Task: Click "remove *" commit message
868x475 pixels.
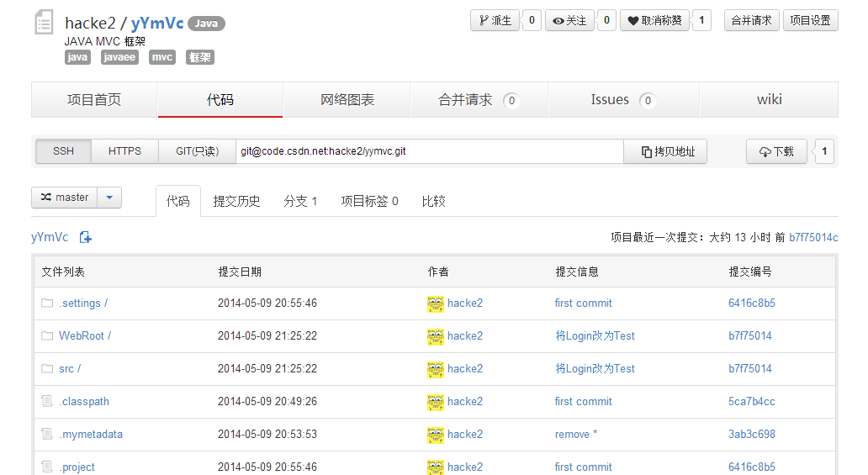Action: click(x=576, y=435)
